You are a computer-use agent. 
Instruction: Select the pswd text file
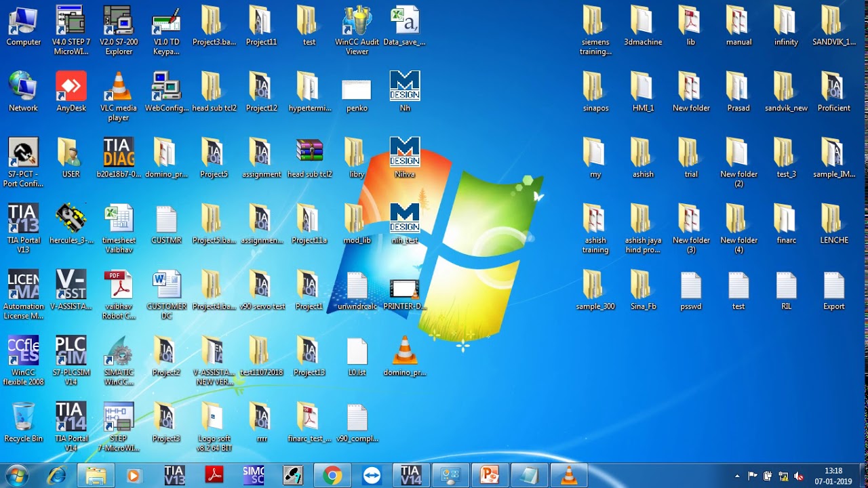[x=691, y=290]
